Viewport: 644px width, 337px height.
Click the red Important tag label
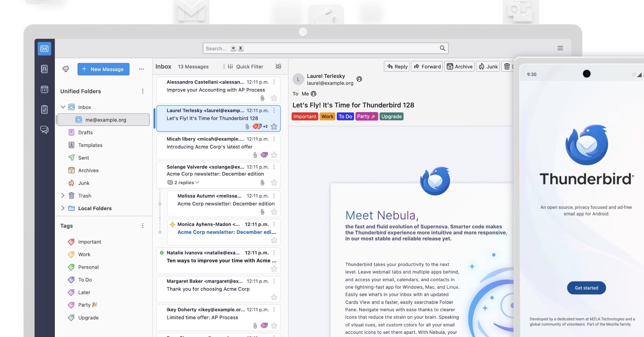click(x=304, y=116)
